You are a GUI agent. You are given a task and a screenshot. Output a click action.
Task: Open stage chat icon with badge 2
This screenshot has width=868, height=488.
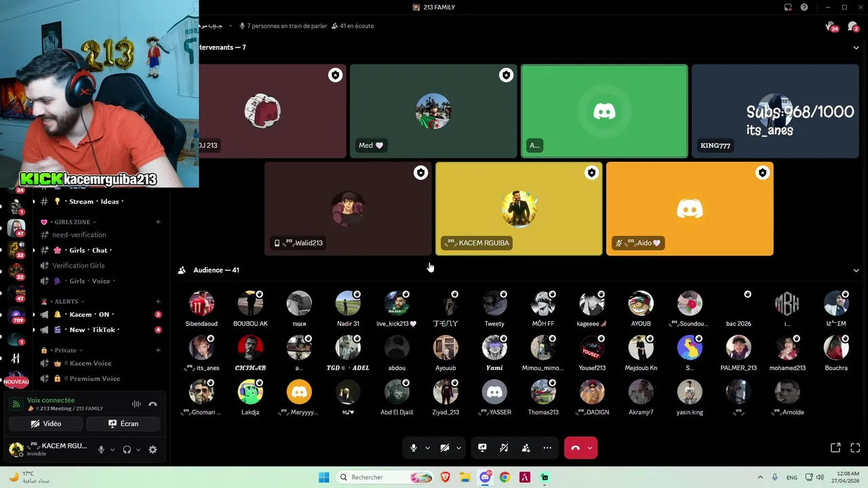pyautogui.click(x=853, y=26)
